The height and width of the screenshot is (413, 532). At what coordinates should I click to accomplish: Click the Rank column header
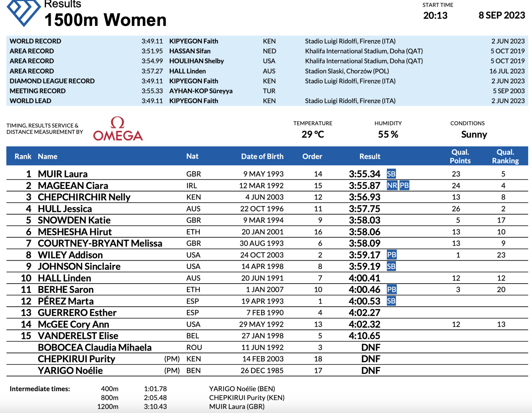23,156
